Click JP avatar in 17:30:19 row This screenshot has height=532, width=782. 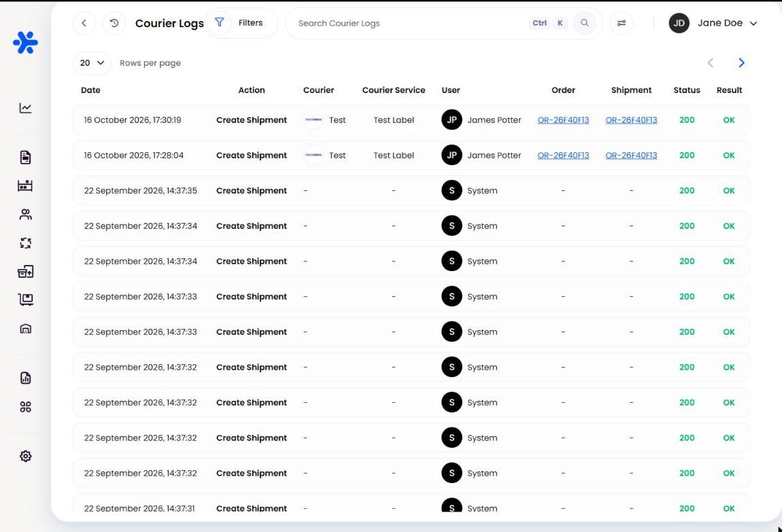coord(452,120)
